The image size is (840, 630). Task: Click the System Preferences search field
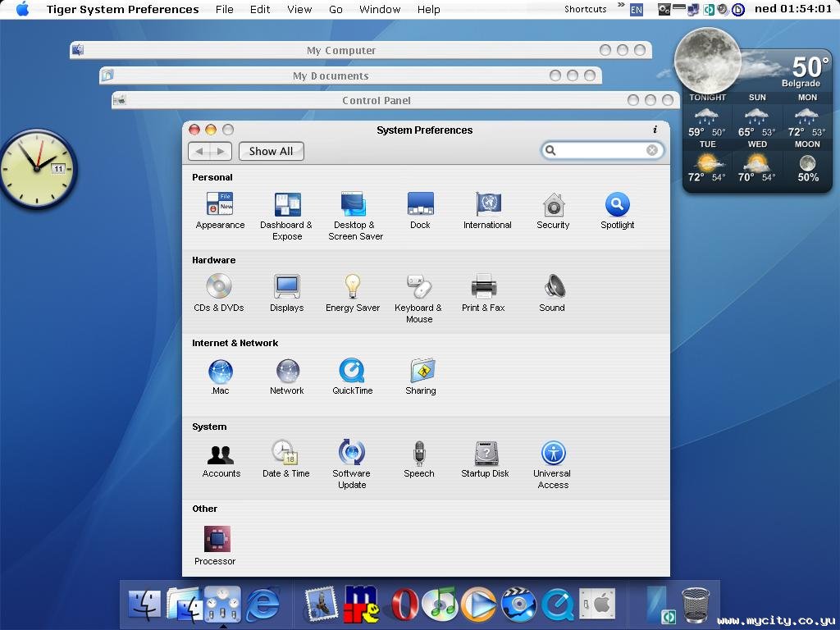click(x=600, y=150)
